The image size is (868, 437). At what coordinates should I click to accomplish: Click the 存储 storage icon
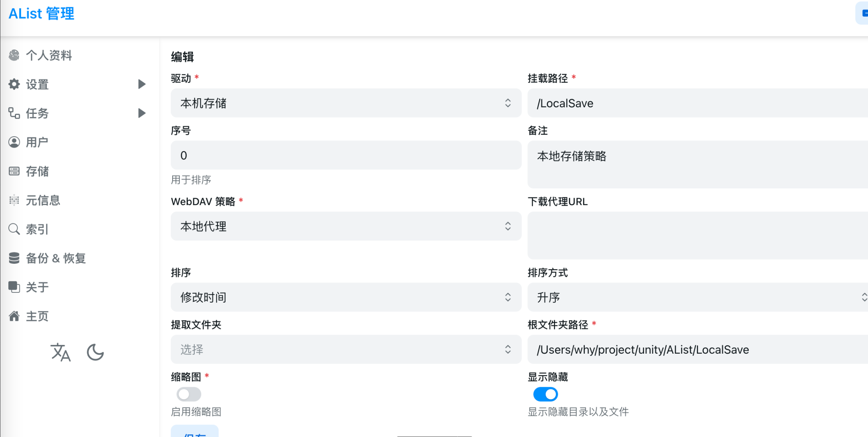click(x=14, y=171)
